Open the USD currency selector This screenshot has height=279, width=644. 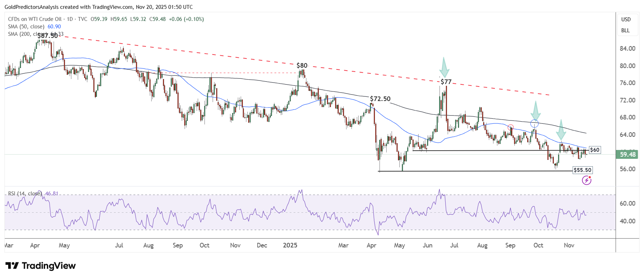(x=626, y=19)
